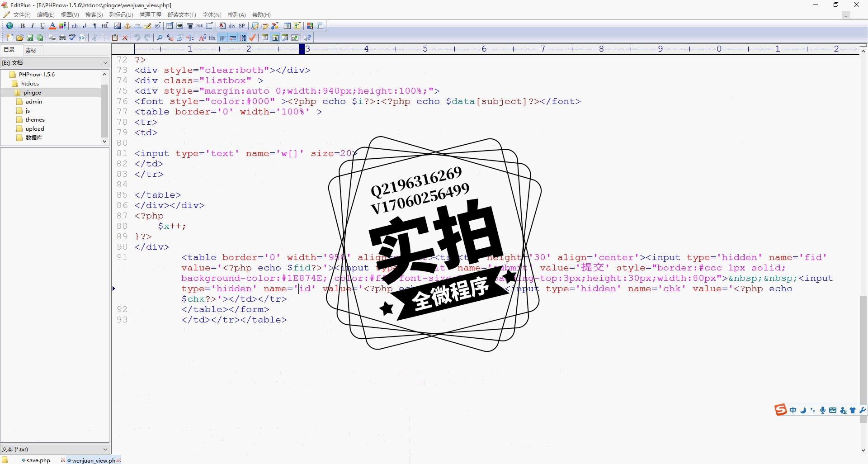Select the PHPnow-1.5.6 folder

click(37, 74)
